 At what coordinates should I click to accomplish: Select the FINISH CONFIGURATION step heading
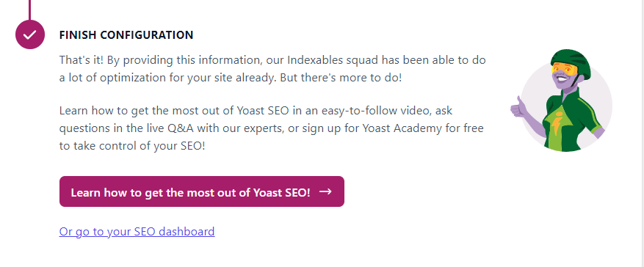tap(126, 35)
